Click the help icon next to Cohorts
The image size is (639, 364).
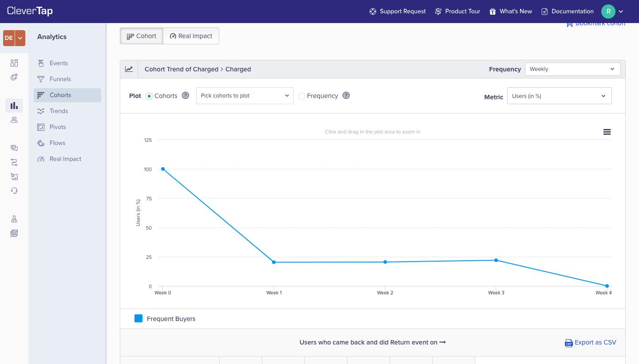click(185, 96)
